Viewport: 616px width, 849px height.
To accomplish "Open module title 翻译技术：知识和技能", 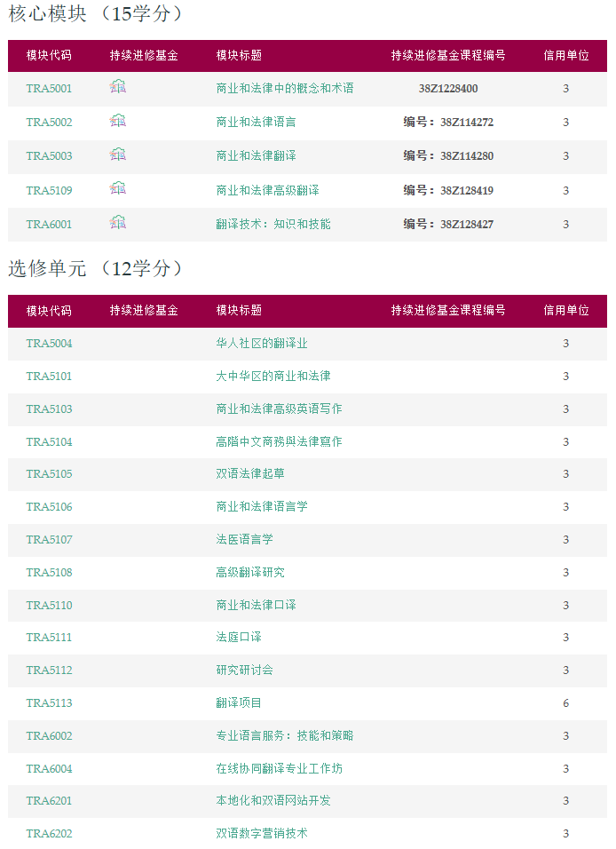I will 273,224.
